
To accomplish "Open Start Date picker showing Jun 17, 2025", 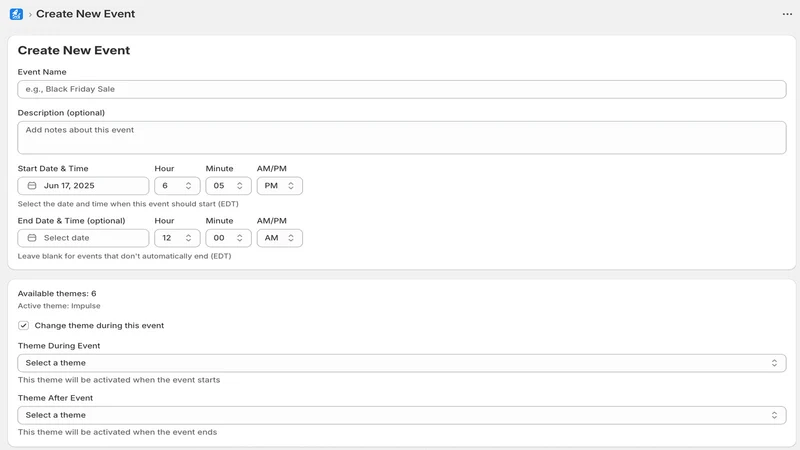I will (83, 186).
